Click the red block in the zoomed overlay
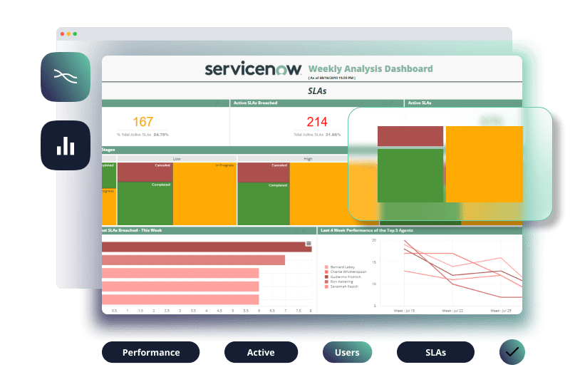Image resolution: width=570 pixels, height=392 pixels. [410, 136]
